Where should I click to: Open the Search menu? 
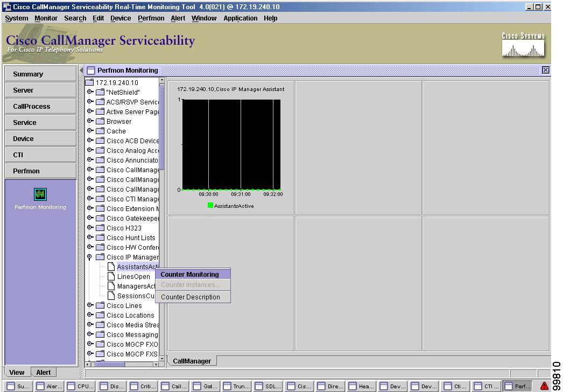(x=75, y=18)
